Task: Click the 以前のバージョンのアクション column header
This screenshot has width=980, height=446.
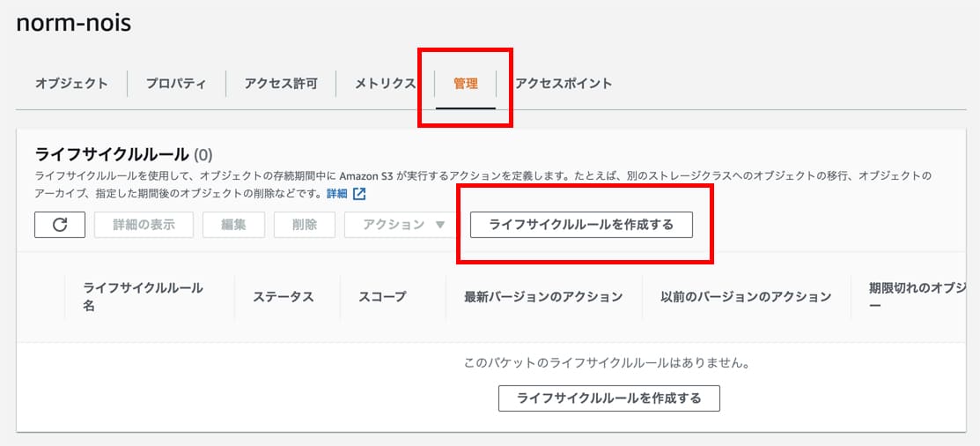Action: tap(746, 297)
